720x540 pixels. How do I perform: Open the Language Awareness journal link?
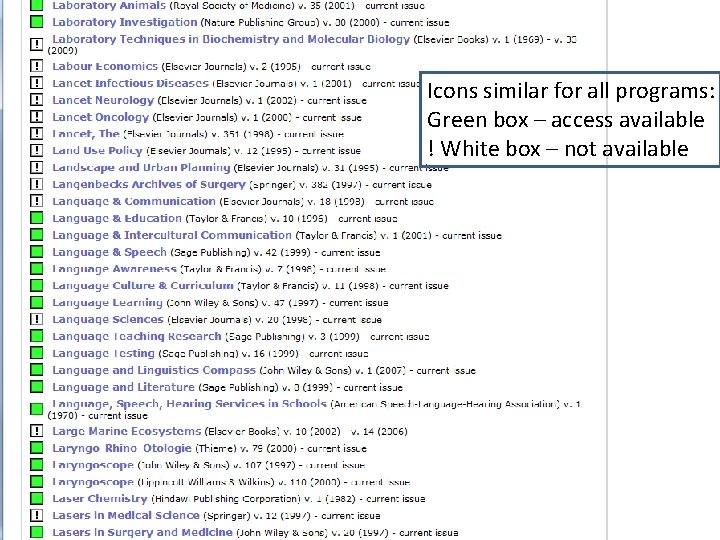114,269
